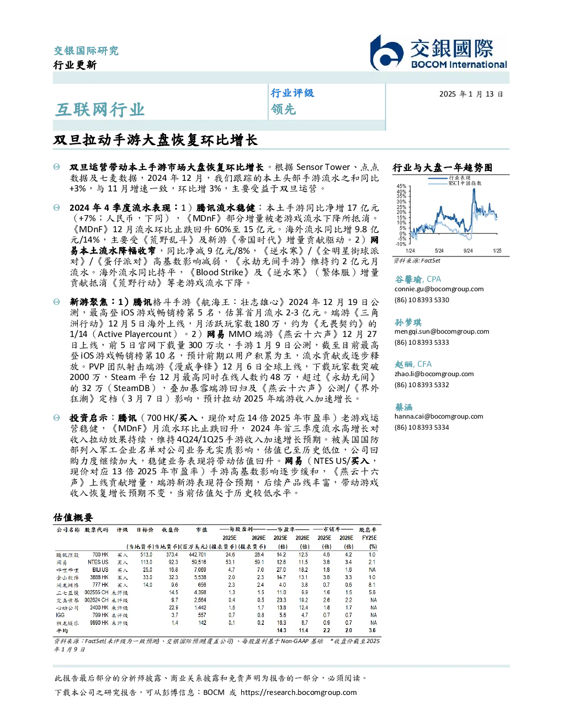The image size is (563, 728).
Task: Open the https://research.bocomgroup.com link
Action: point(299,692)
